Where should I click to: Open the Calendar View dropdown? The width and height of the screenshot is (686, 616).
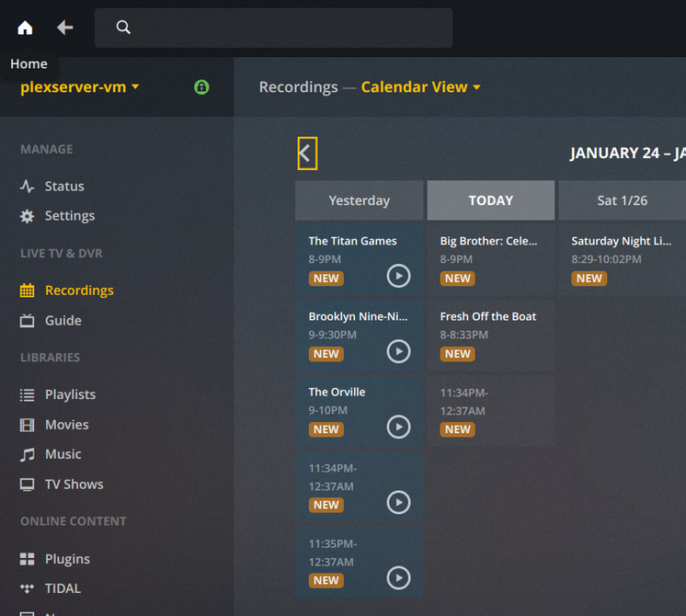point(421,87)
